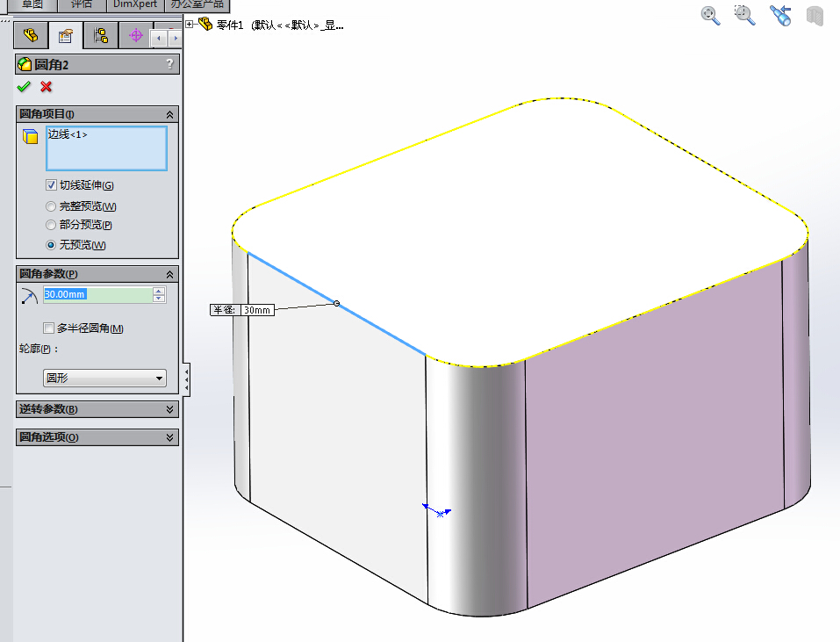Accept the fillet with green checkmark

tap(24, 87)
